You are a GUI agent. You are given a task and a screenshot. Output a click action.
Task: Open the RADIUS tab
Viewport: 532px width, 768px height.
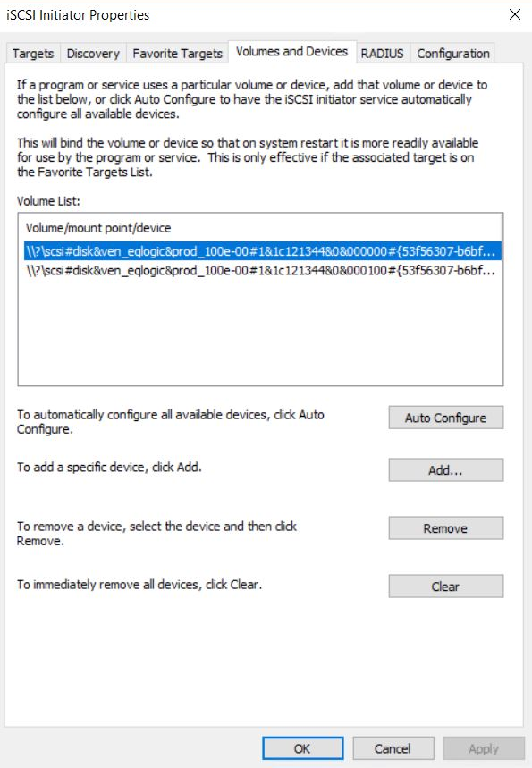click(383, 54)
